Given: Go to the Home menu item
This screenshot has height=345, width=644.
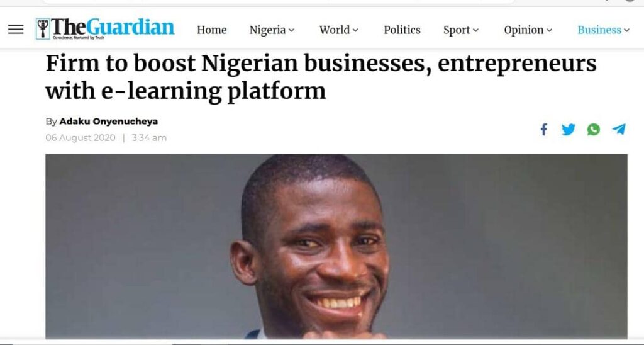Looking at the screenshot, I should pyautogui.click(x=211, y=30).
